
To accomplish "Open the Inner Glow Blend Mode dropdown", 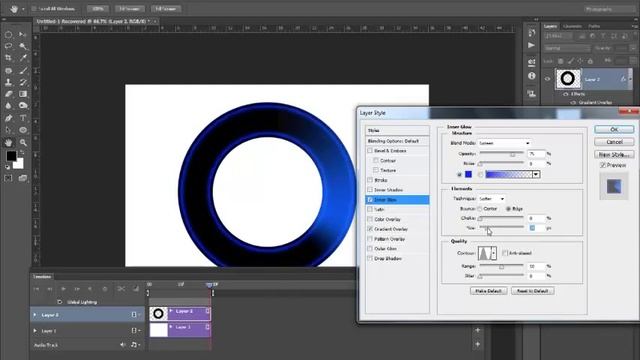I will (504, 143).
